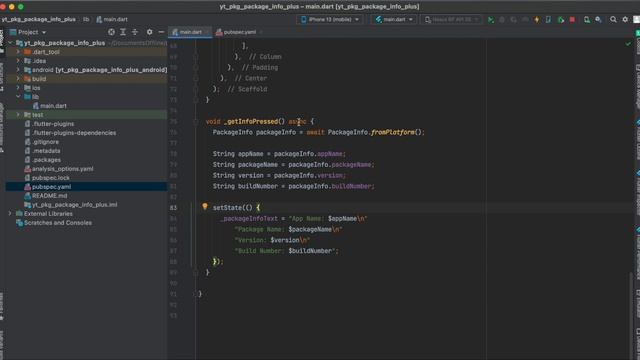The image size is (640, 360).
Task: Click the phone icon after the lightning bolt
Action: [x=548, y=20]
